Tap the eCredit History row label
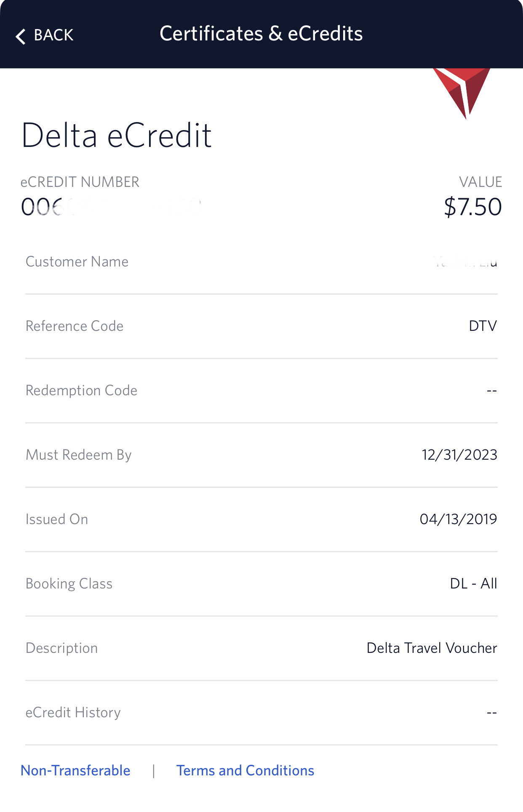 [73, 713]
